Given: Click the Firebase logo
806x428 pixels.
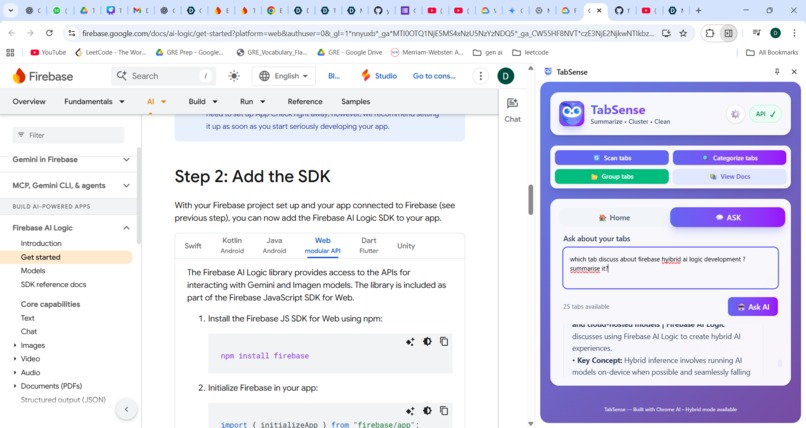Looking at the screenshot, I should pos(43,76).
